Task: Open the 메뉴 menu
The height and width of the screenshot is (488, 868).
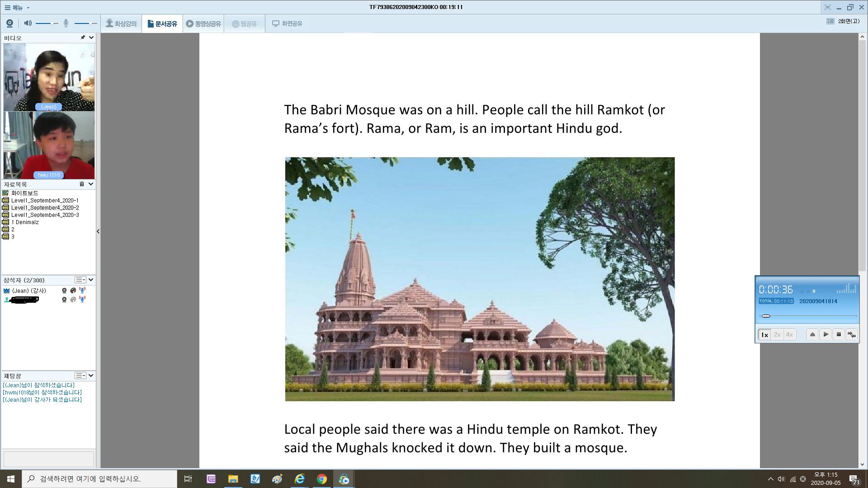Action: [17, 7]
